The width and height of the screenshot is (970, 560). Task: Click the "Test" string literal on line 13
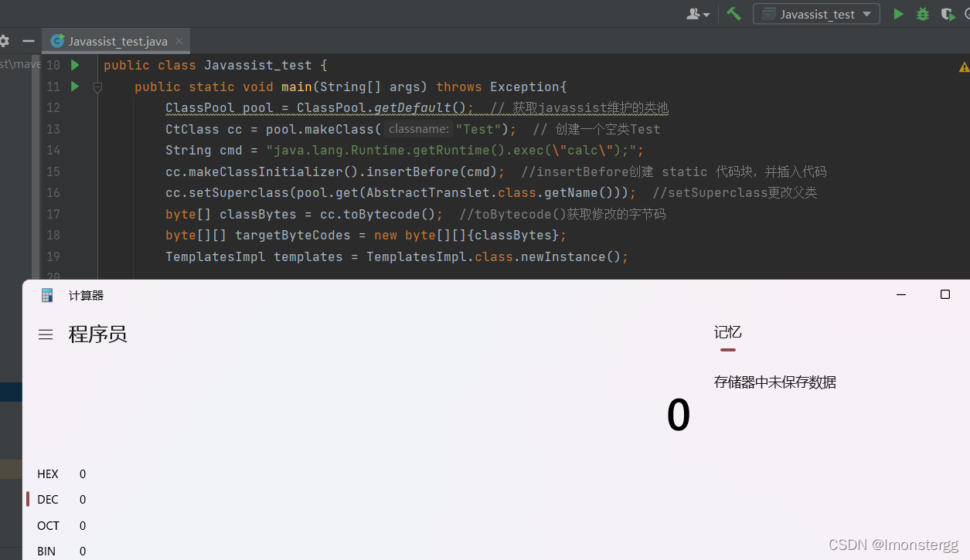(x=479, y=129)
